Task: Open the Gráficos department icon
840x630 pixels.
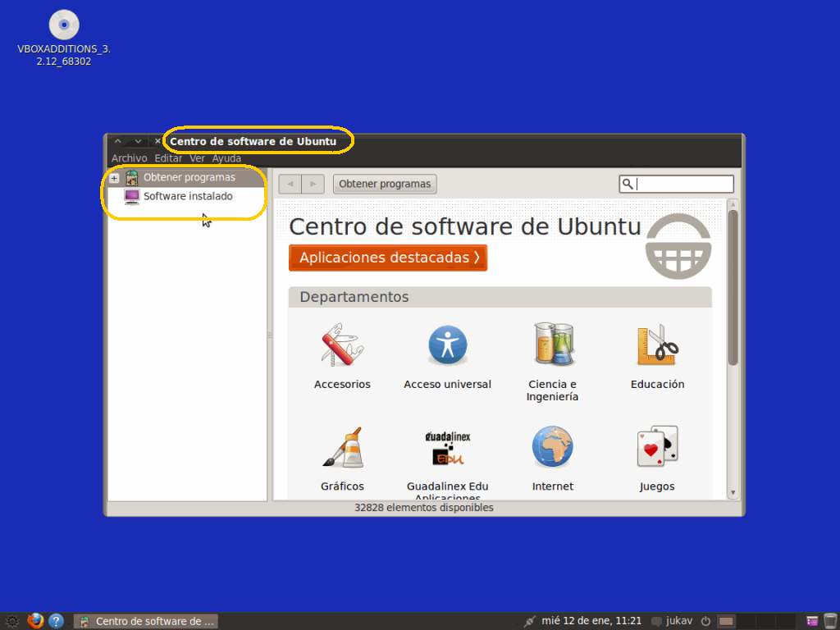Action: pyautogui.click(x=342, y=448)
